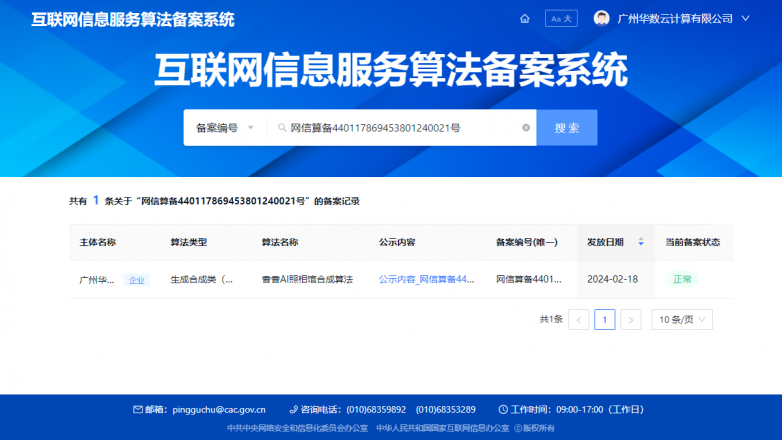Click the 正常 status badge

click(x=682, y=279)
